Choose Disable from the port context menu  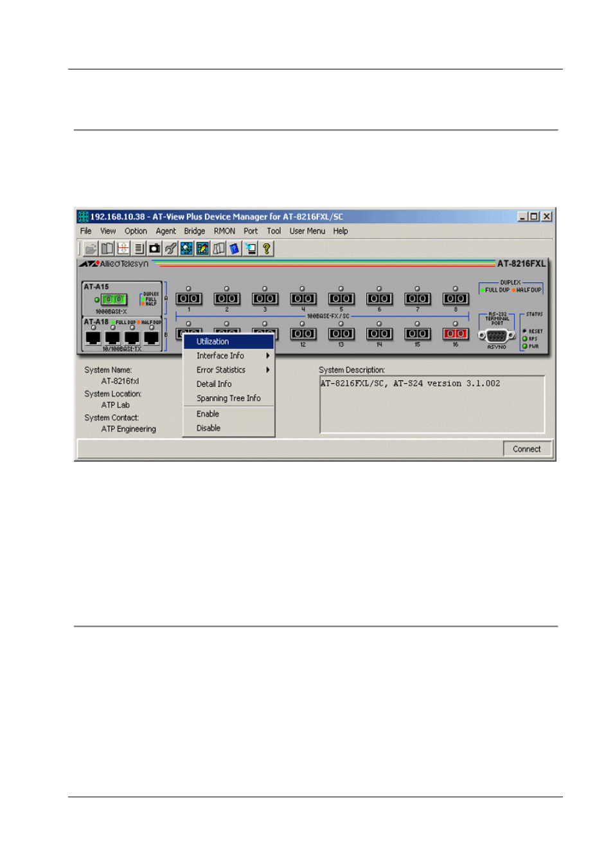coord(229,428)
